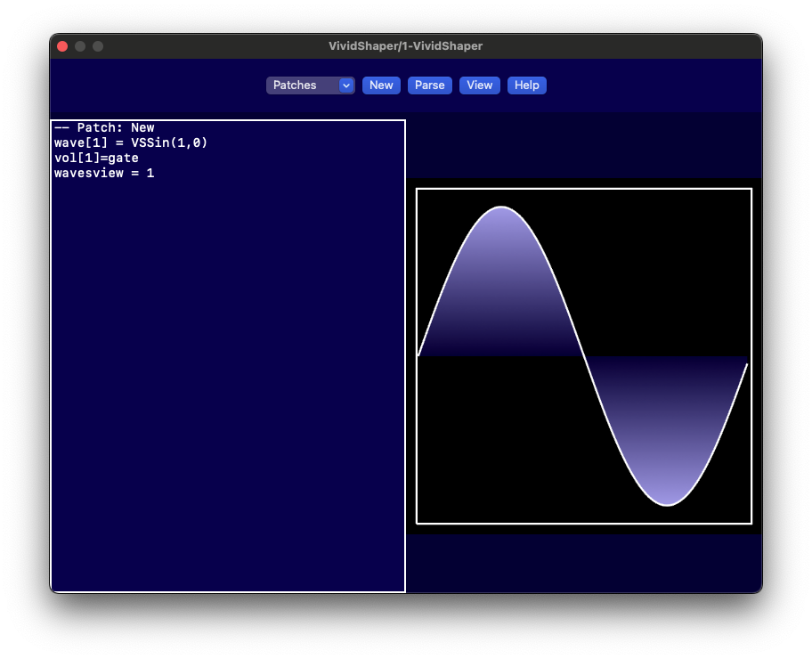Click the waveform's center zero crossing

tap(584, 356)
